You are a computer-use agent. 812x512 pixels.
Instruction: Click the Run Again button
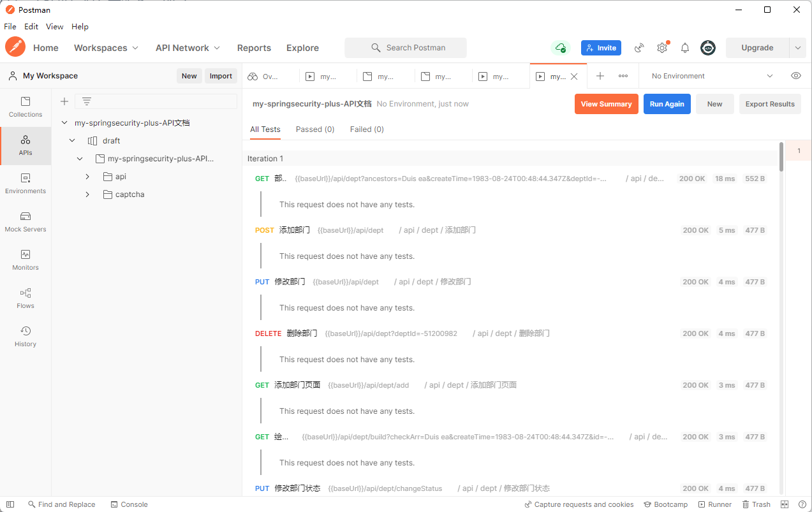[667, 104]
